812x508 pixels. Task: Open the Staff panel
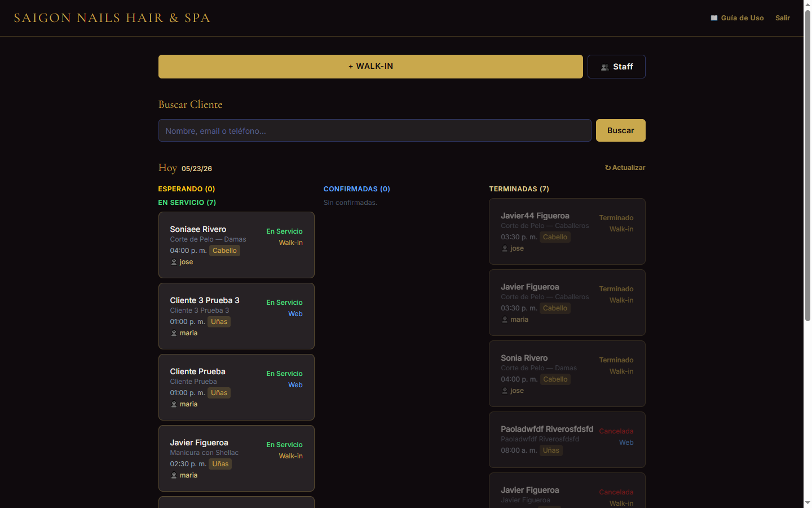pyautogui.click(x=616, y=67)
